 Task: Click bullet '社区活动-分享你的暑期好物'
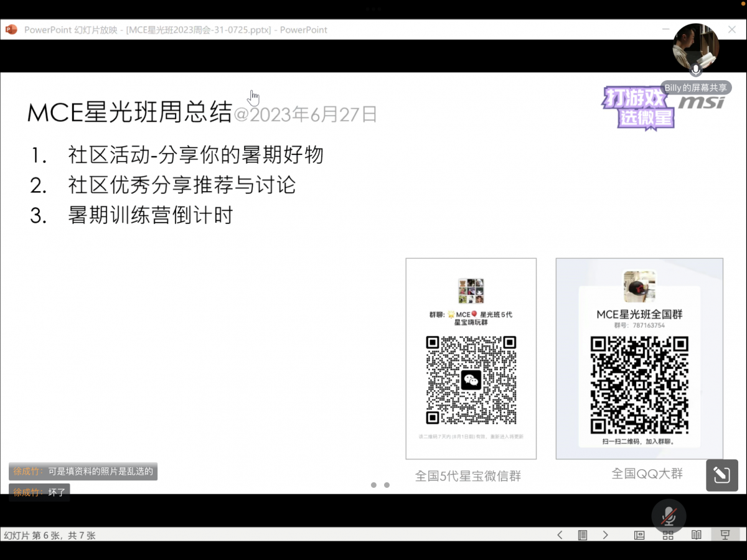195,154
